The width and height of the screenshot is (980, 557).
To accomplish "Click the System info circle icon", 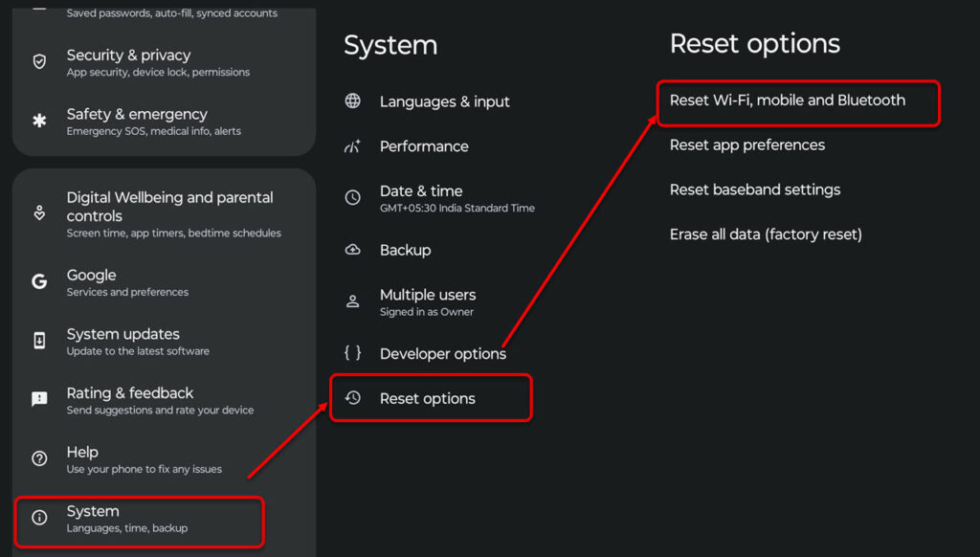I will point(39,518).
